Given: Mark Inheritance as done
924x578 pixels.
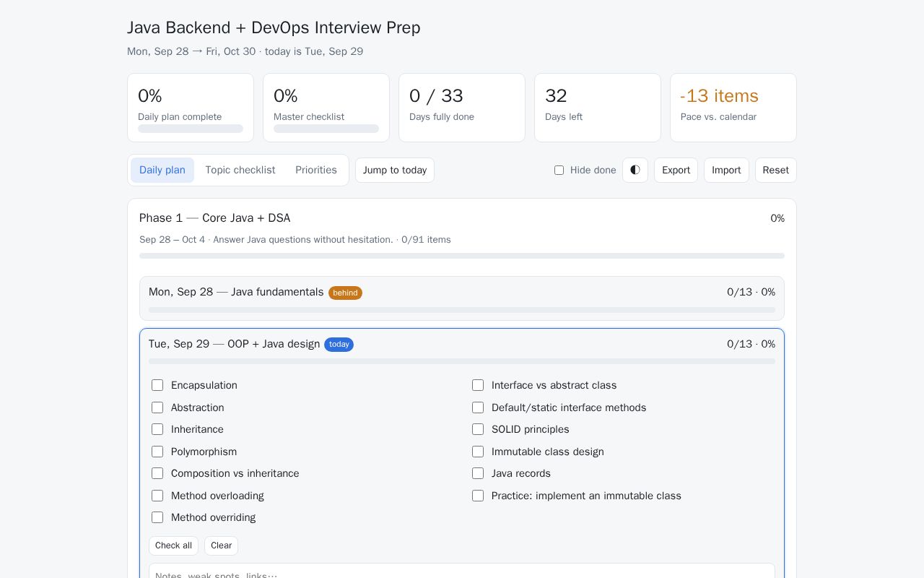Looking at the screenshot, I should (157, 429).
